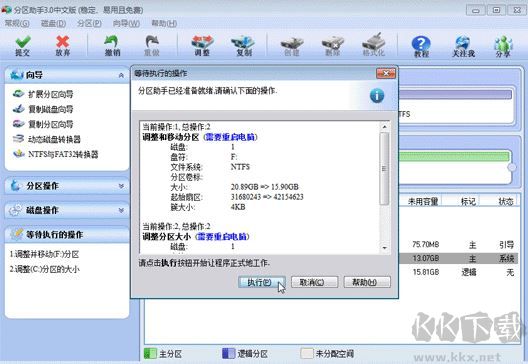Open the 教程 (Tutorial) help icon
The width and height of the screenshot is (528, 364).
(x=421, y=46)
